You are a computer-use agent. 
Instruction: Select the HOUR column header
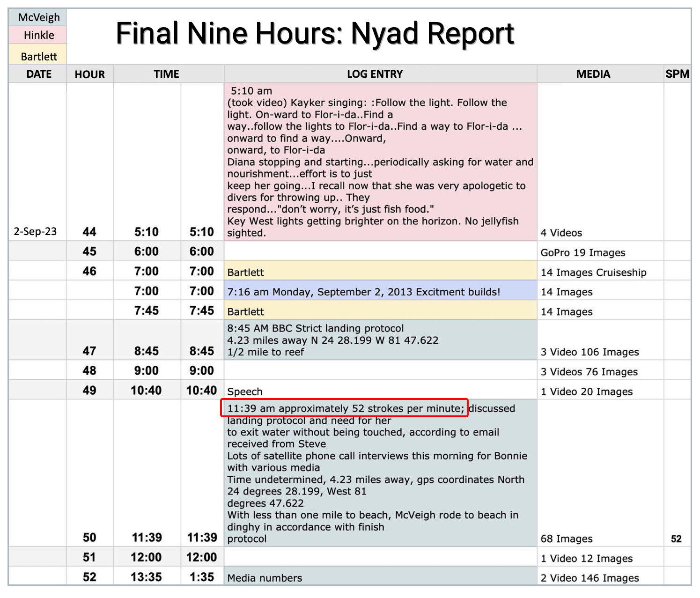click(x=90, y=74)
